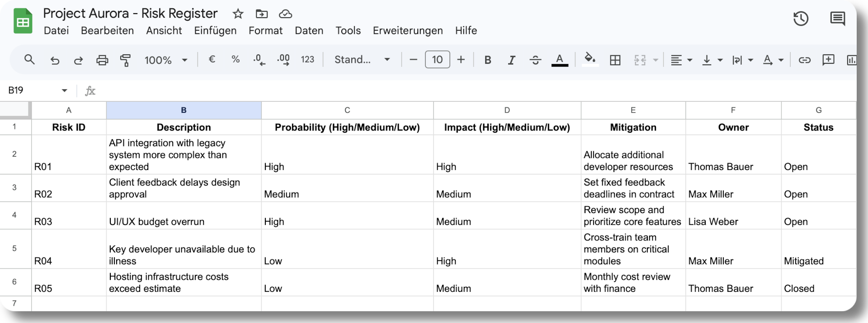Image resolution: width=868 pixels, height=323 pixels.
Task: Increase decimal places
Action: pos(283,59)
